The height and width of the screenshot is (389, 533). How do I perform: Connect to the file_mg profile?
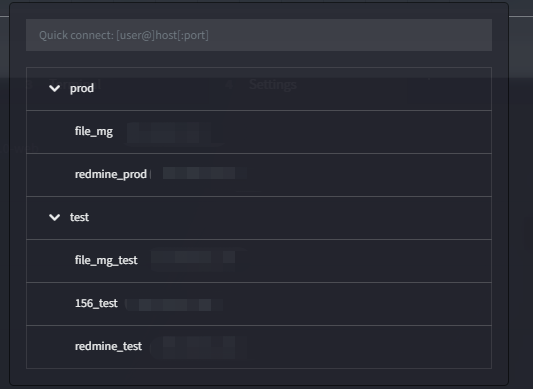pyautogui.click(x=259, y=132)
